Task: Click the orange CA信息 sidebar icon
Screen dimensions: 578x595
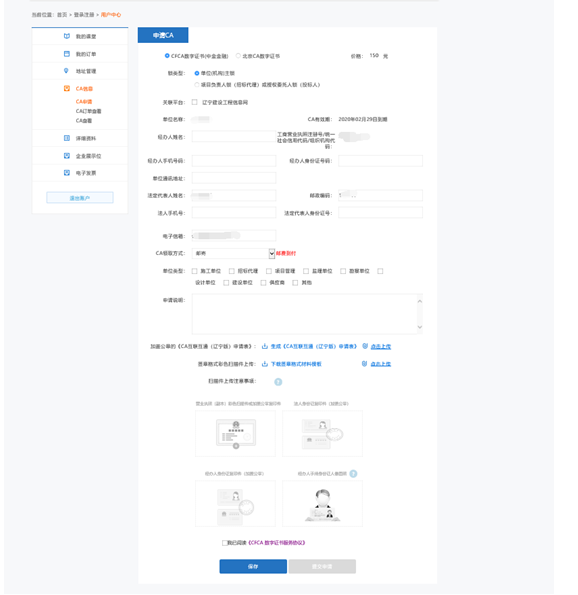Action: click(x=67, y=88)
